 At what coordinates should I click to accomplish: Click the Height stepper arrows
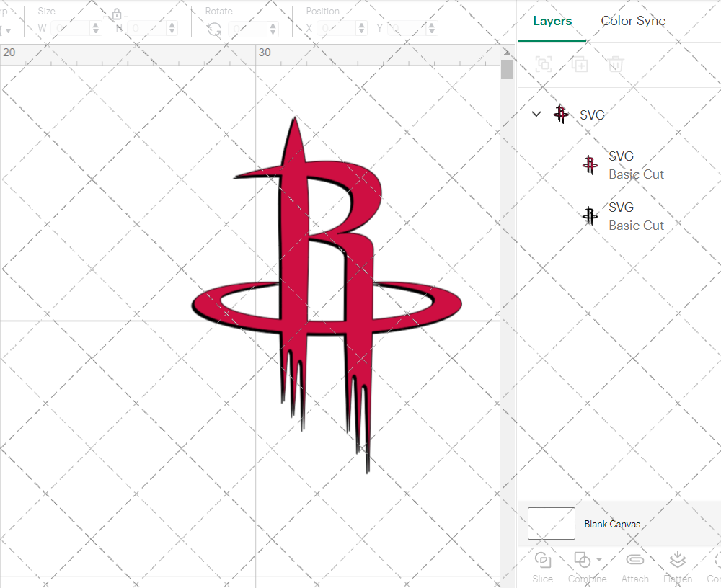172,29
